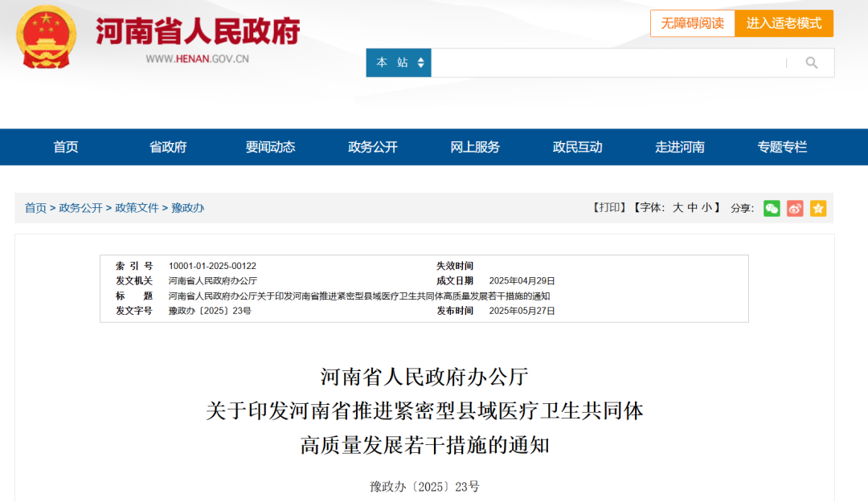Click the 分享: label
The image size is (868, 502).
click(x=743, y=208)
